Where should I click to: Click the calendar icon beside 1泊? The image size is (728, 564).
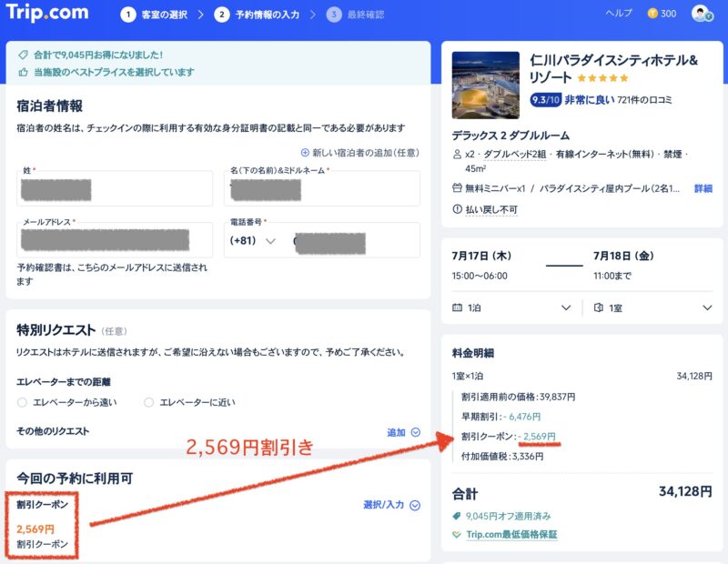(457, 307)
